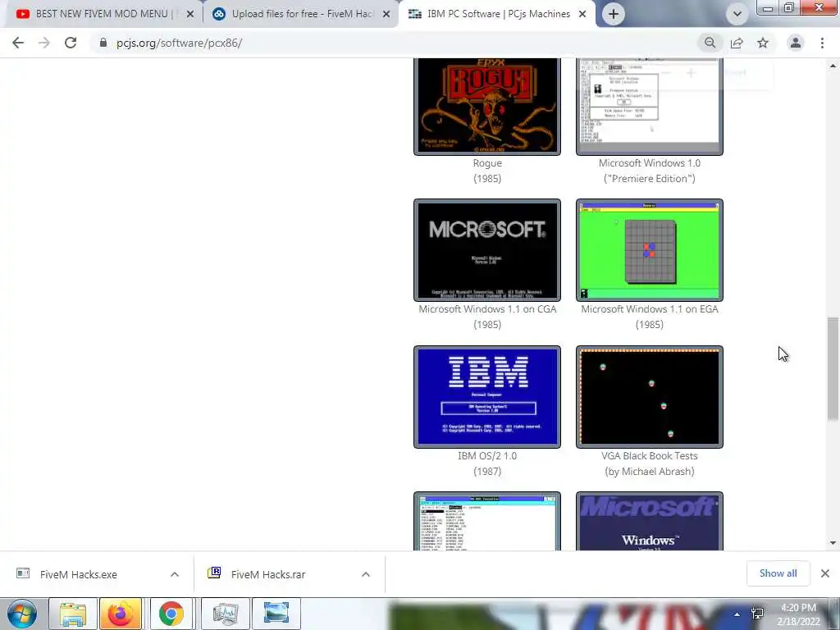Screen dimensions: 840x630
Task: Open a new browser tab
Action: (x=614, y=14)
